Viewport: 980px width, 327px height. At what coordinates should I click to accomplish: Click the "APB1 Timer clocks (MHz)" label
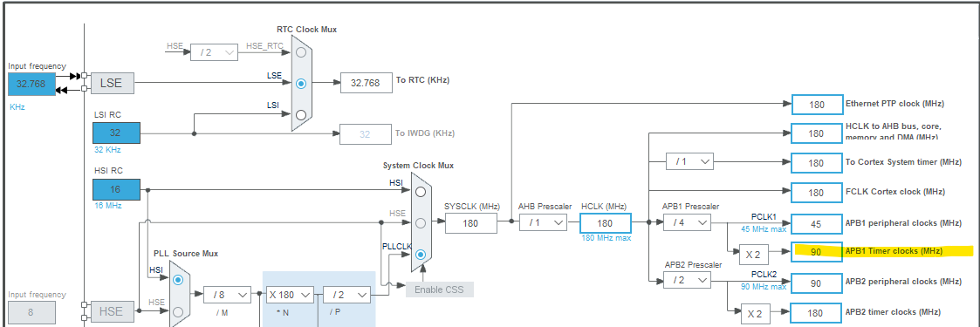coord(894,251)
